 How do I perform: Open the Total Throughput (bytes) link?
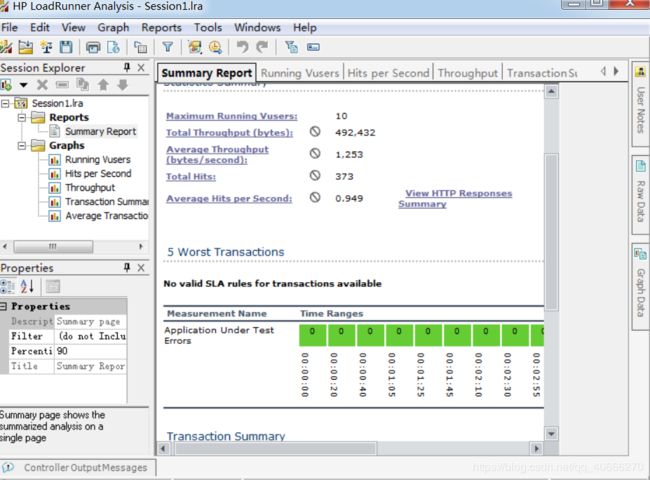click(230, 133)
